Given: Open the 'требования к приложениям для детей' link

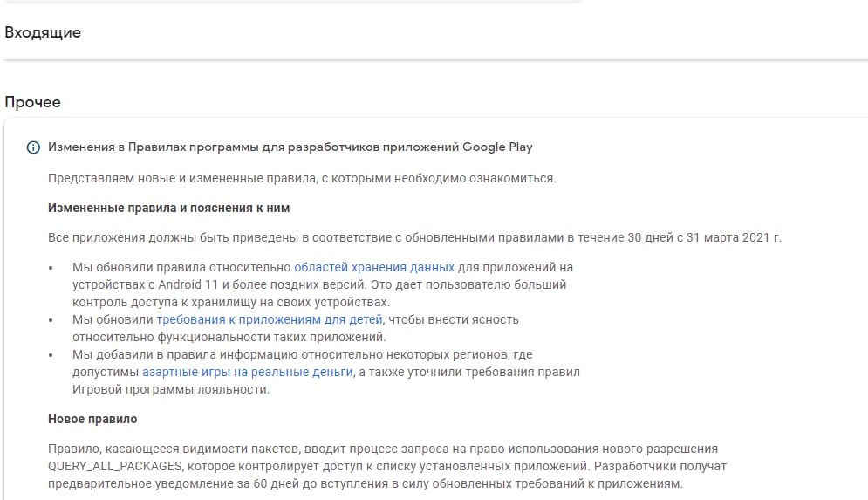Looking at the screenshot, I should click(x=270, y=320).
